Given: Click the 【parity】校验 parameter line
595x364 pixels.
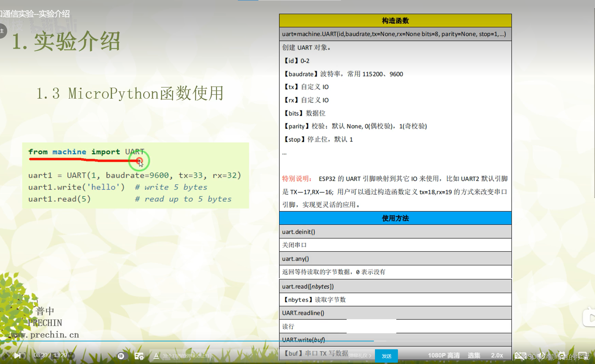Looking at the screenshot, I should coord(355,126).
